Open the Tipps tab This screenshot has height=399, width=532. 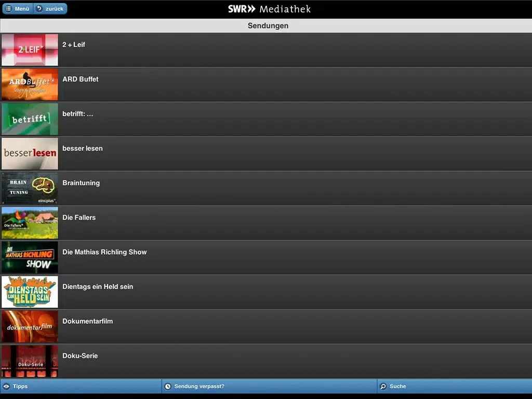[x=81, y=386]
